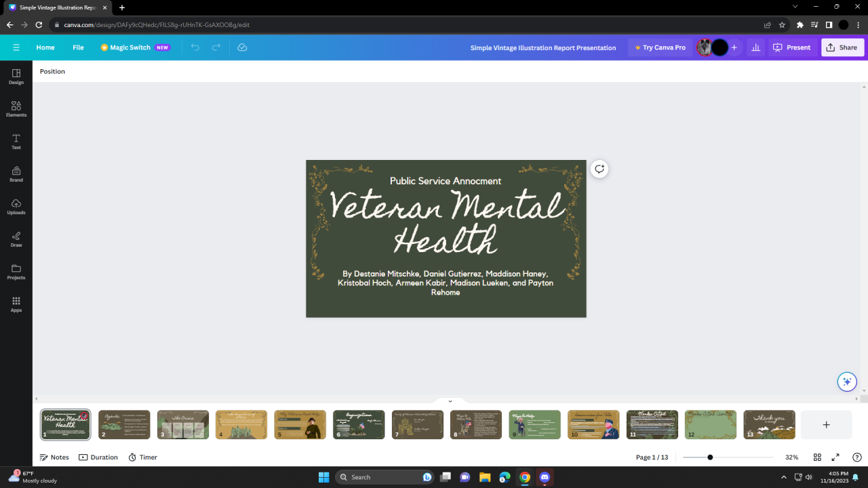This screenshot has height=488, width=868.
Task: Click Try Canva Pro button
Action: point(660,47)
